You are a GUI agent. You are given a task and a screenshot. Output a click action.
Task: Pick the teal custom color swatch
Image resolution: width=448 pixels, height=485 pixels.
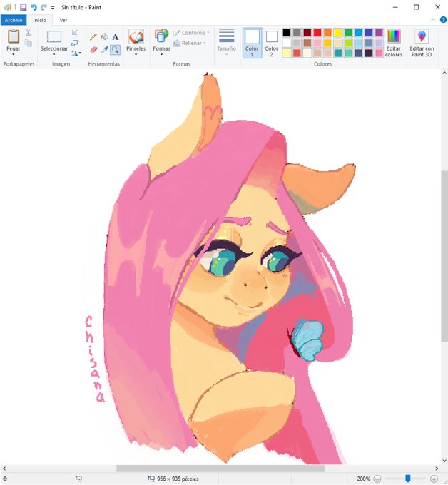(x=338, y=53)
